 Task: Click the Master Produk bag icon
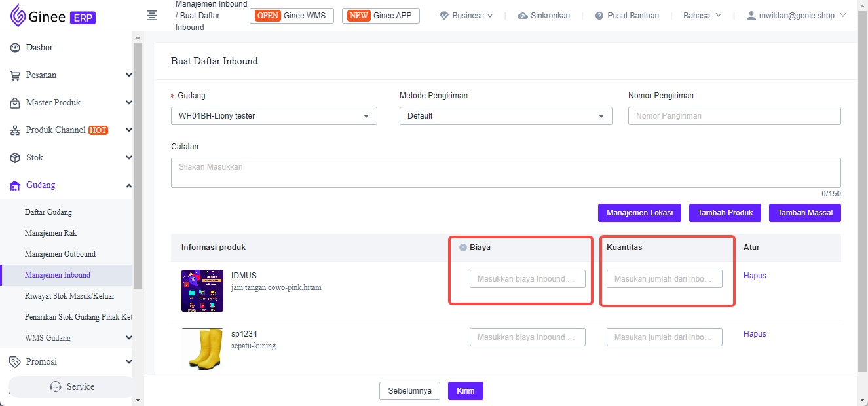coord(14,103)
